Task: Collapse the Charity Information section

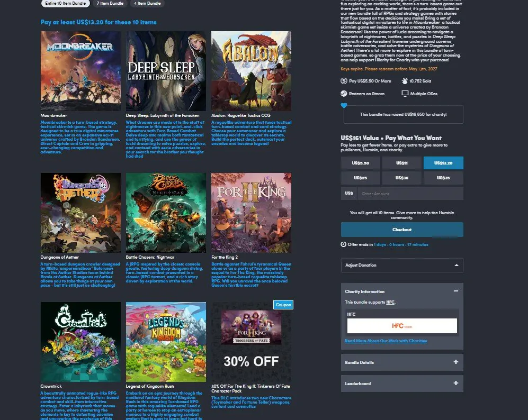Action: (455, 291)
